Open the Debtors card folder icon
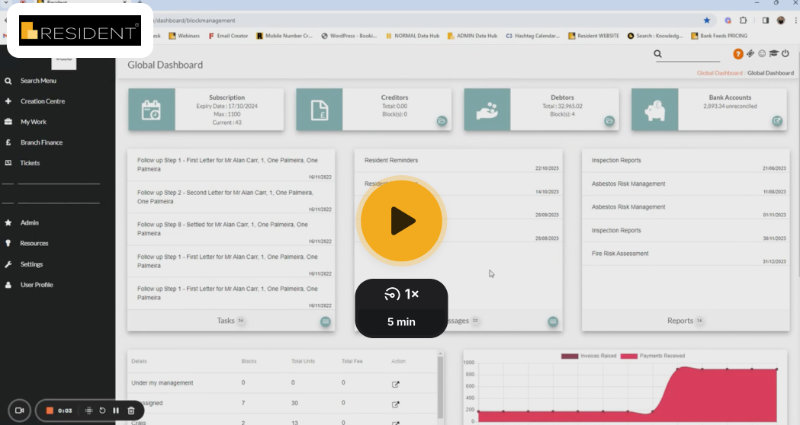This screenshot has height=425, width=800. point(609,121)
